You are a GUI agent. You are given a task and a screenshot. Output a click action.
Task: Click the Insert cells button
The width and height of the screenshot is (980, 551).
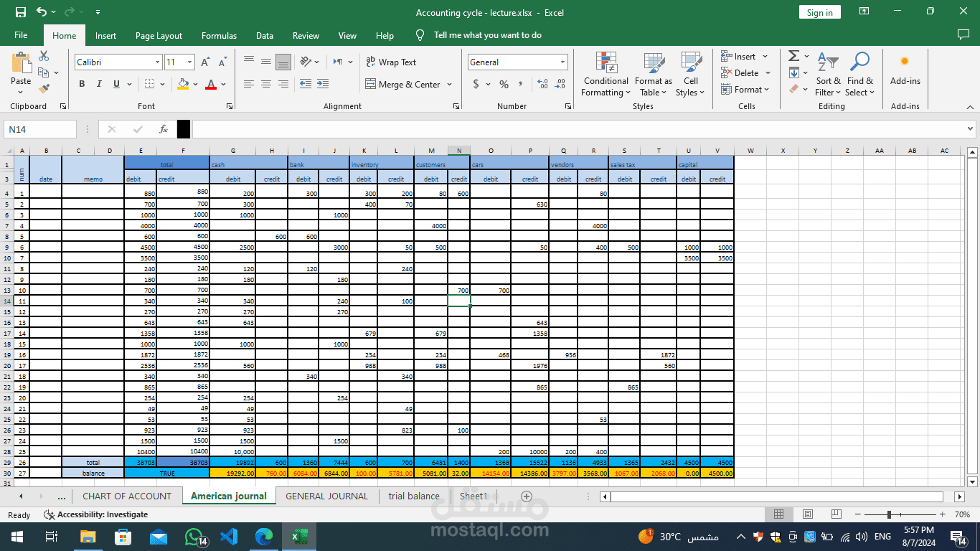click(x=745, y=56)
